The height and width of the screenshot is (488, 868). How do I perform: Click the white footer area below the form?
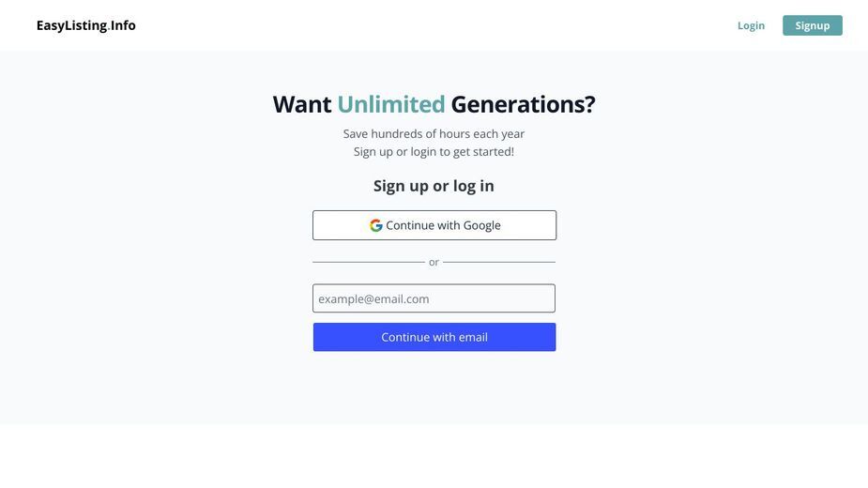pyautogui.click(x=434, y=456)
